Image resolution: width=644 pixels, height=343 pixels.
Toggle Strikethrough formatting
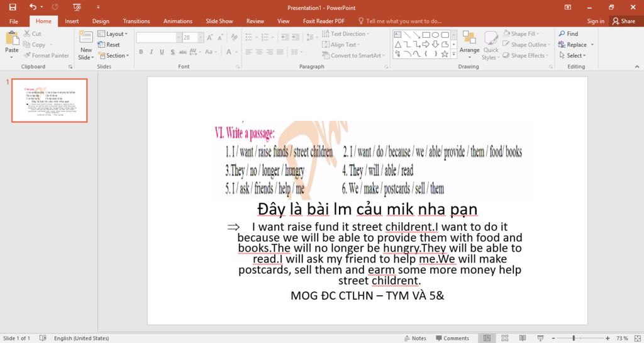pos(183,52)
